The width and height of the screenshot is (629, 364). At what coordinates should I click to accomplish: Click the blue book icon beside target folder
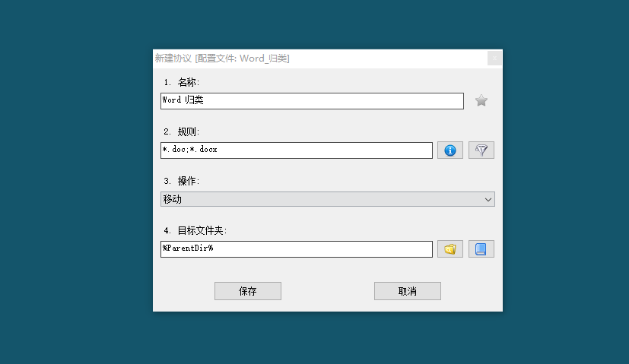coord(481,249)
